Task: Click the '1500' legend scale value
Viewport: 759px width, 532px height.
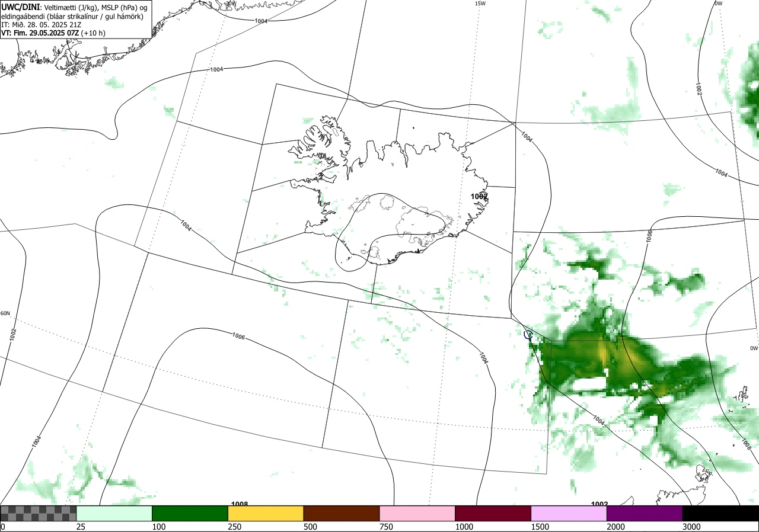Action: coord(540,527)
